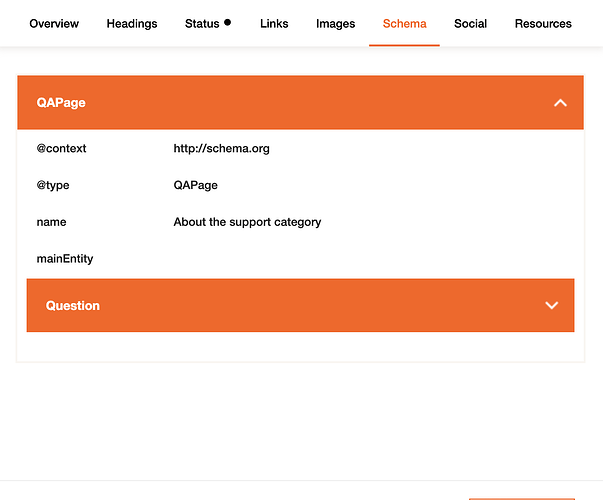Image resolution: width=603 pixels, height=500 pixels.
Task: Click the 'About the support category' value
Action: (x=247, y=222)
